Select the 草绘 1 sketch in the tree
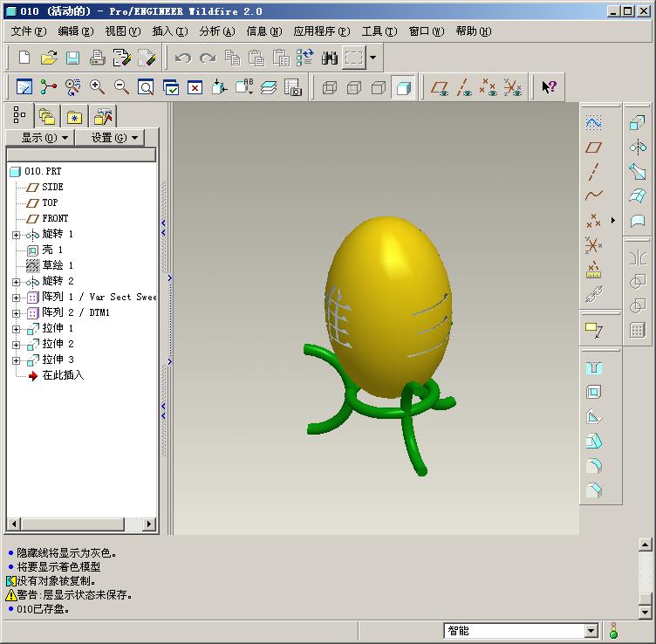656x644 pixels. pos(58,265)
